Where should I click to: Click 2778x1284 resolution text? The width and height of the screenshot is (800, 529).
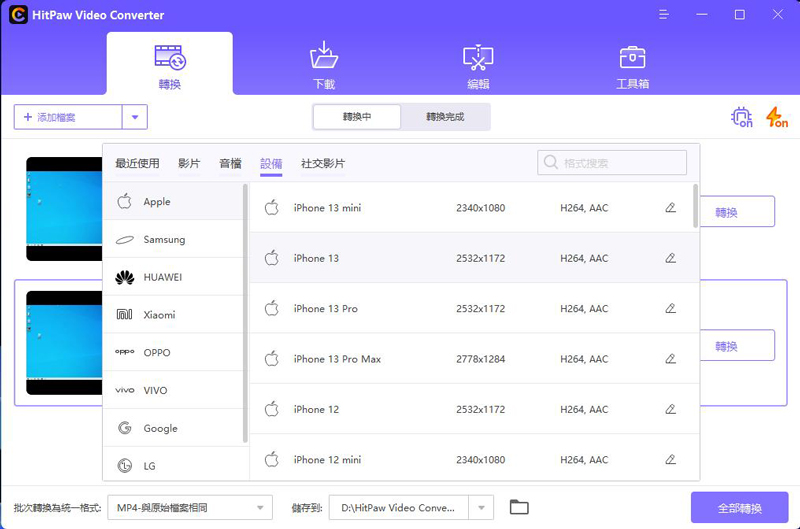481,359
